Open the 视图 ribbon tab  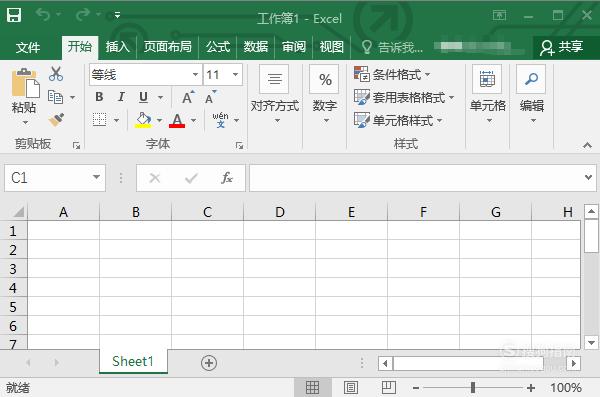coord(331,47)
